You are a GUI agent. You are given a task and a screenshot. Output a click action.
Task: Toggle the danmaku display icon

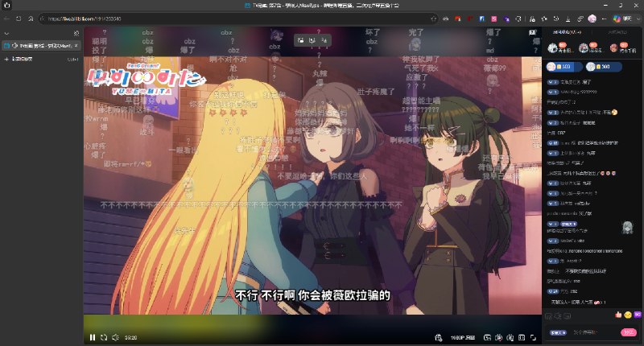(487, 337)
